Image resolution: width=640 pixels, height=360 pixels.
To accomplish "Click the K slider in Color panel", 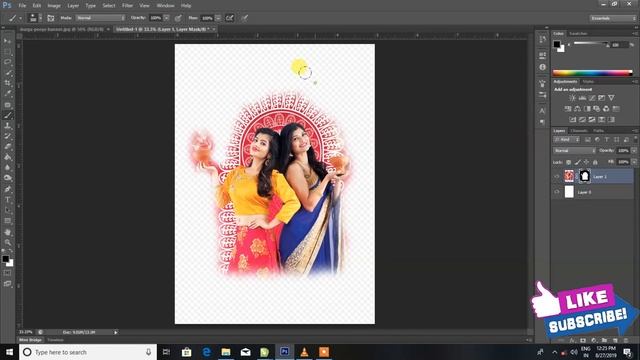I will (591, 44).
